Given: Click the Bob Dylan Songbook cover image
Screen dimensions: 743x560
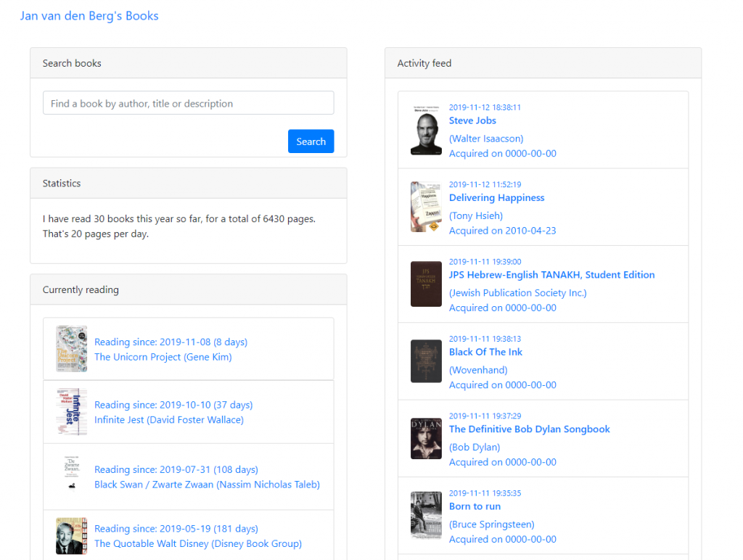Looking at the screenshot, I should (426, 438).
